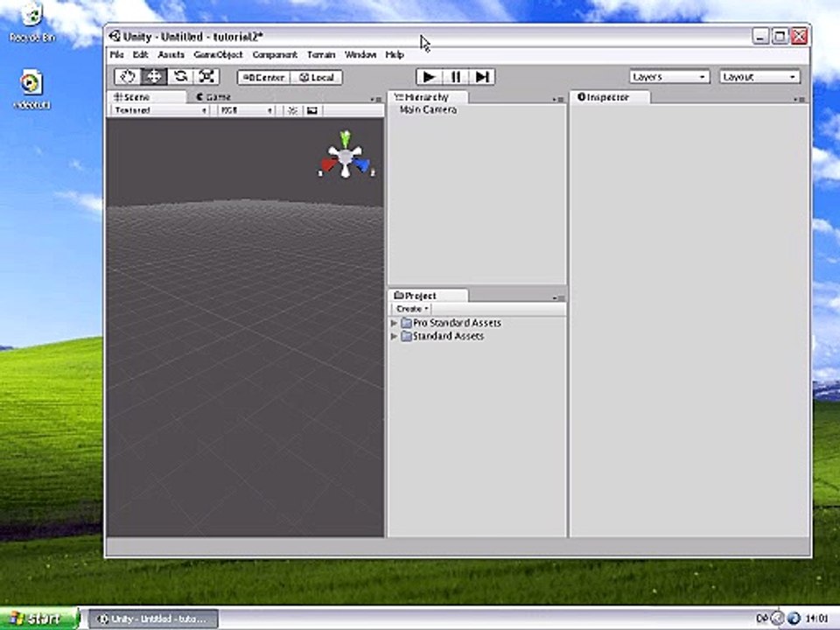This screenshot has height=630, width=840.
Task: Select the Hand view tool
Action: click(x=128, y=77)
